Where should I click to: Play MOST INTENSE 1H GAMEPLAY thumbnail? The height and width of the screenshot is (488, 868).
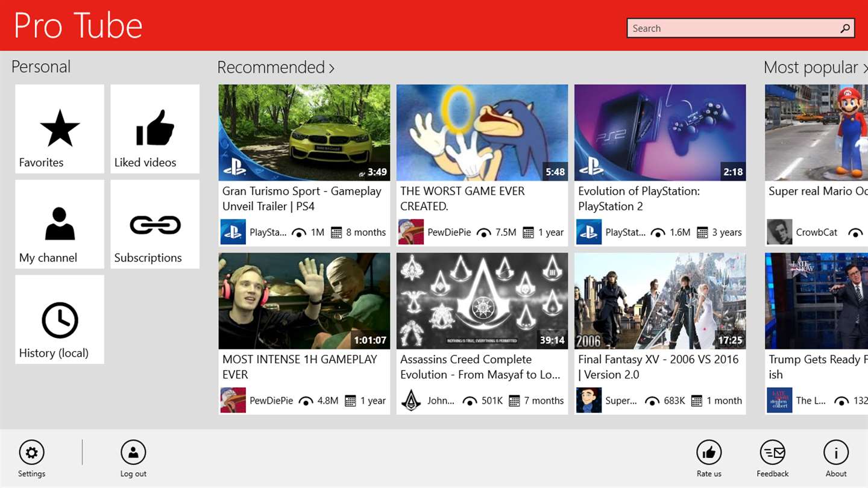pyautogui.click(x=304, y=301)
